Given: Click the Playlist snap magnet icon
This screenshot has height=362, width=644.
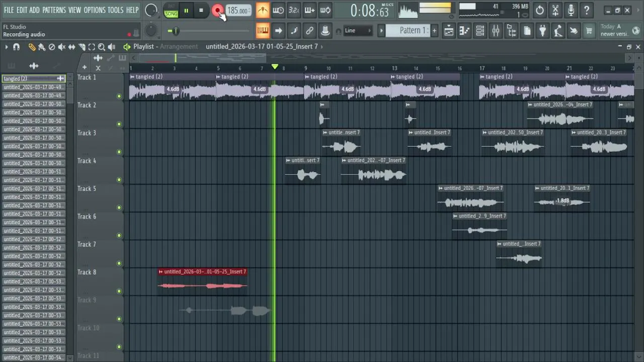Looking at the screenshot, I should (16, 47).
